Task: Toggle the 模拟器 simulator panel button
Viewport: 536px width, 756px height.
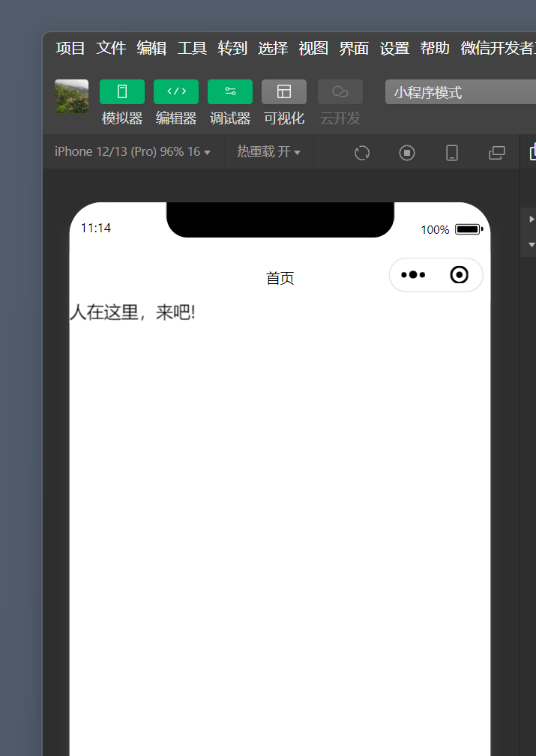Action: pos(122,91)
